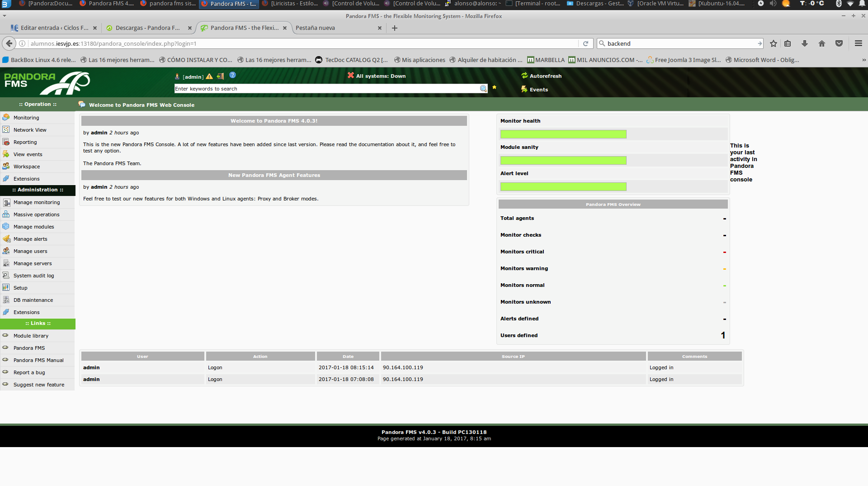Click the Firefox home icon
868x486 pixels.
point(821,43)
